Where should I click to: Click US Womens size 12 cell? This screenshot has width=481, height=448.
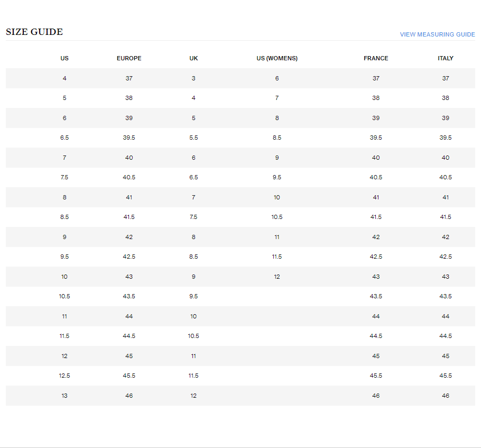(277, 277)
